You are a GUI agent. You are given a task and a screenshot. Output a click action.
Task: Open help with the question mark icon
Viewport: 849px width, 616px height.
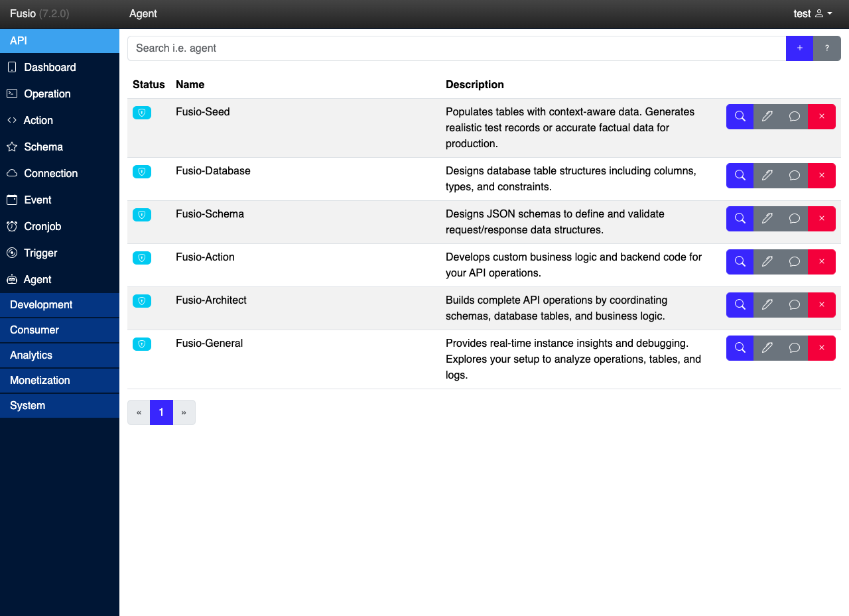point(827,48)
